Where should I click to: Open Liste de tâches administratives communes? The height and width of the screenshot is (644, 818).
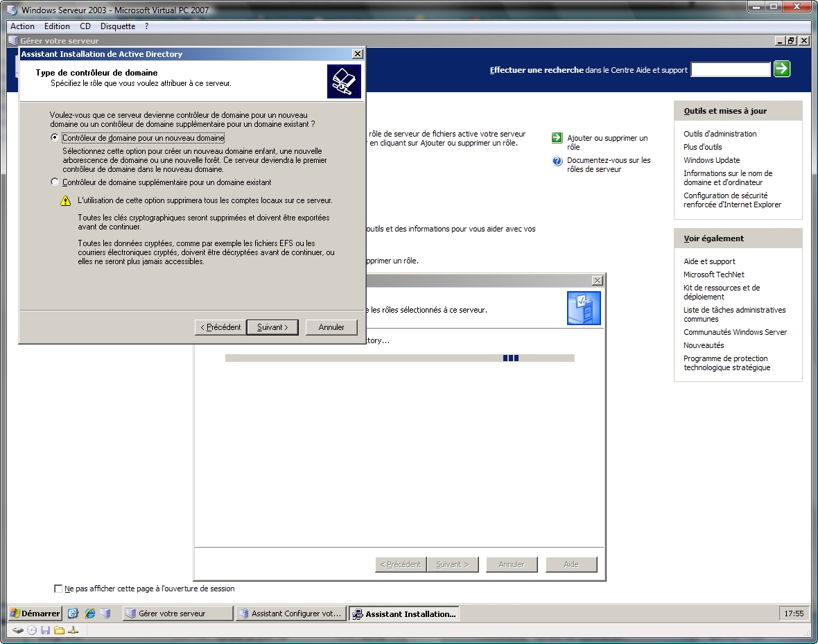pos(735,314)
